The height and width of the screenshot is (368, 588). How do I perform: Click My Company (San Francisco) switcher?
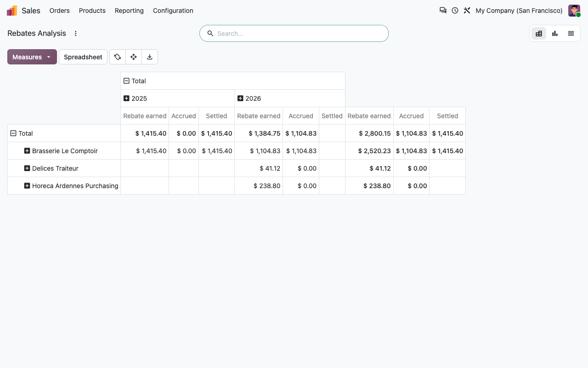[519, 11]
